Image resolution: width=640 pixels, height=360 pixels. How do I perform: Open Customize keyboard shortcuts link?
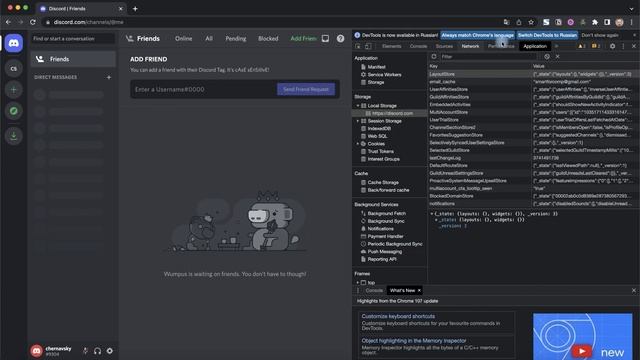[398, 316]
